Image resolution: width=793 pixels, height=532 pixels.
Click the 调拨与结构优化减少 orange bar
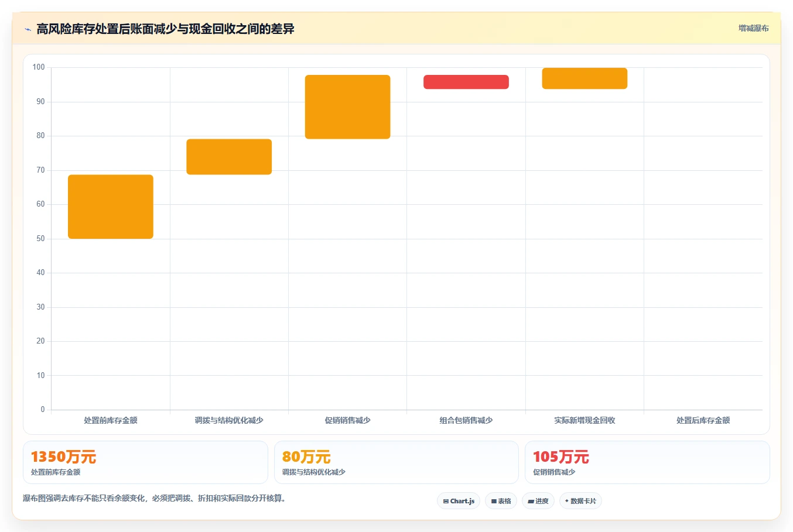click(229, 157)
